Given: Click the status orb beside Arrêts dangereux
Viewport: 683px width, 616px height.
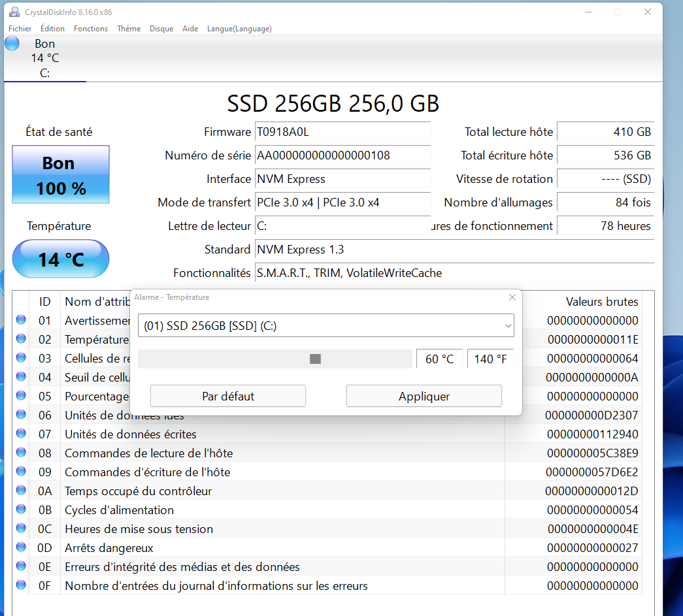Looking at the screenshot, I should tap(21, 547).
